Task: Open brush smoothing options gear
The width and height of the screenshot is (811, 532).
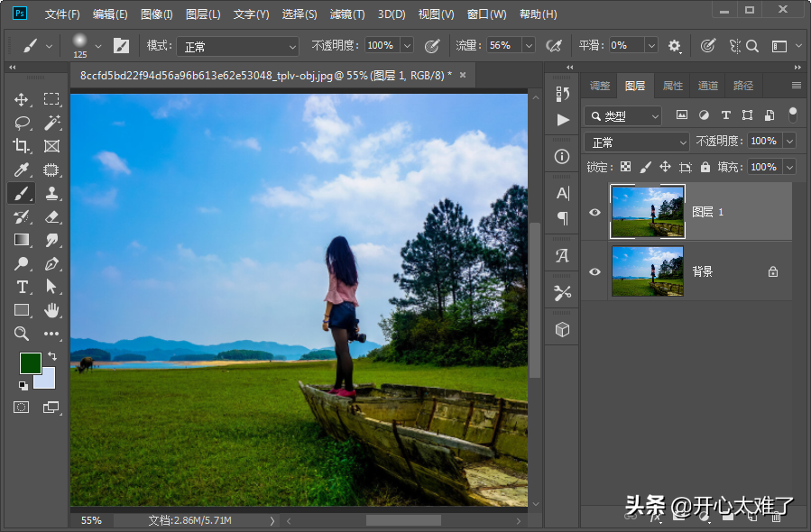Action: [x=674, y=46]
